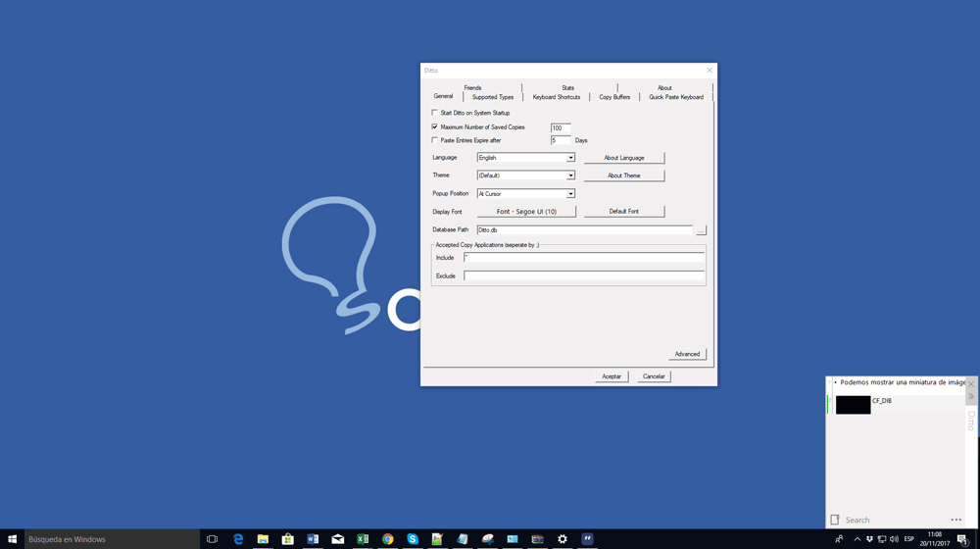
Task: Show hidden system tray icons
Action: pyautogui.click(x=857, y=539)
